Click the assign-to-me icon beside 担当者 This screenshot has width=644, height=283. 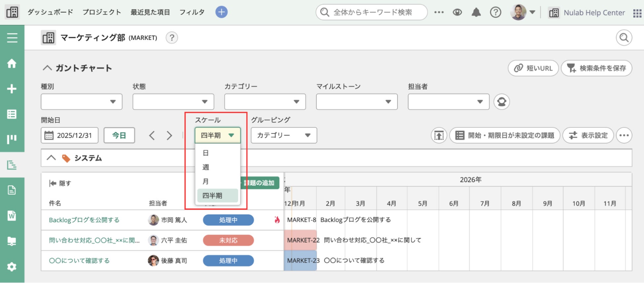click(501, 102)
